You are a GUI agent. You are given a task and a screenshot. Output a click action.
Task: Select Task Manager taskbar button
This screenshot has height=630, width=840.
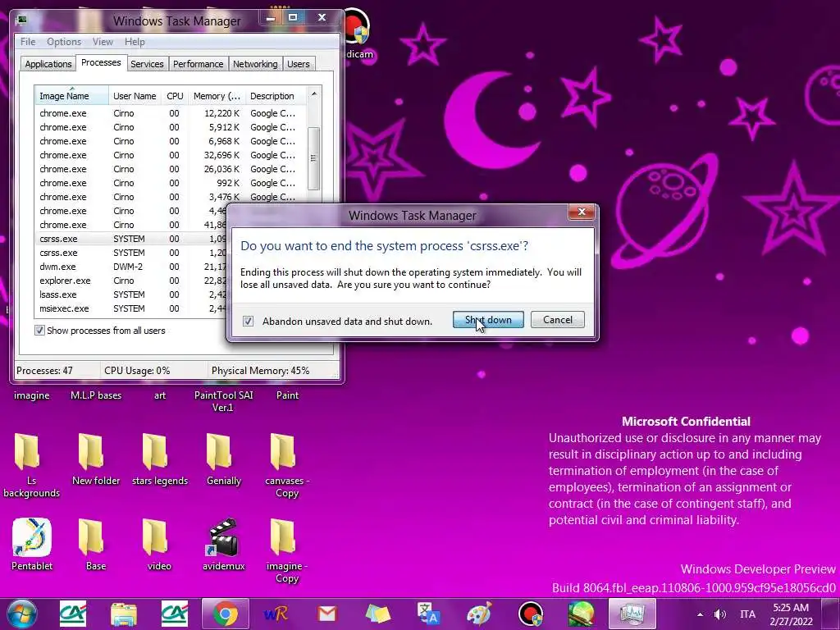[x=632, y=614]
